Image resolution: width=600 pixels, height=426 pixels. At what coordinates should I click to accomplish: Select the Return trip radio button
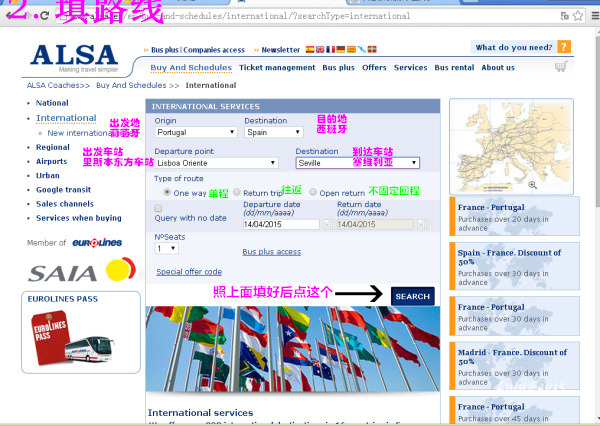pos(236,193)
